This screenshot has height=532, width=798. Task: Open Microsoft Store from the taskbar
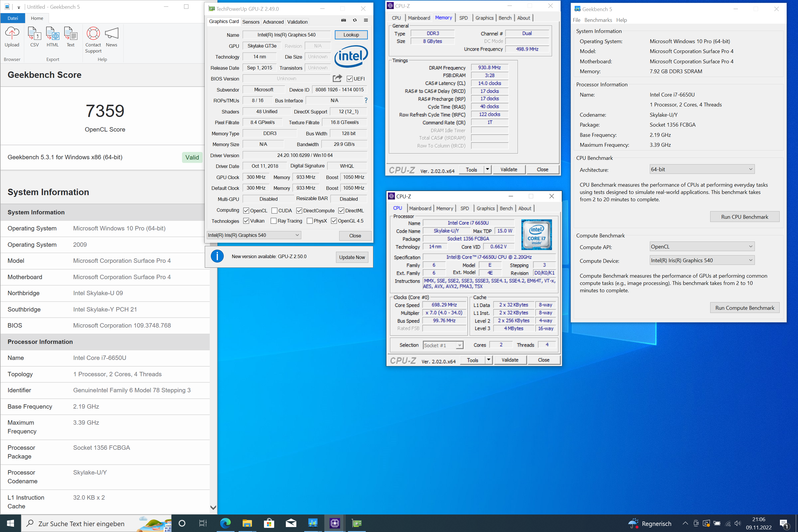269,523
